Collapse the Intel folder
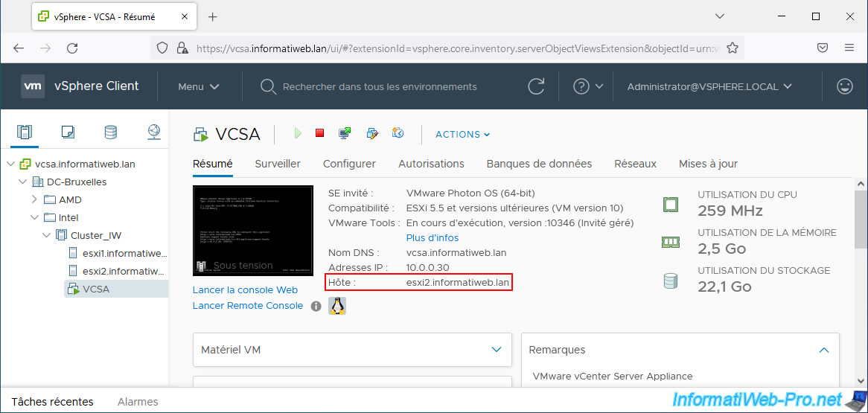The height and width of the screenshot is (413, 868). (35, 217)
